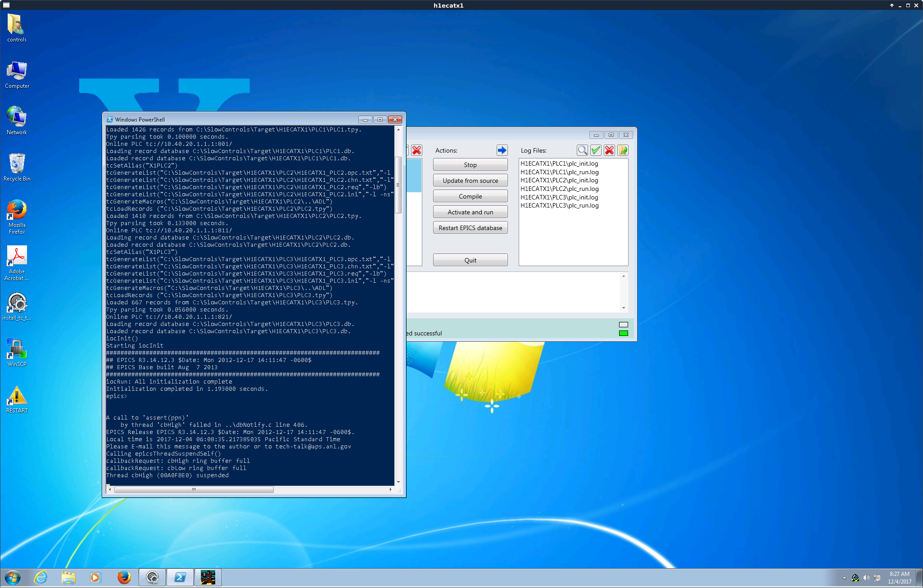
Task: Open Windows Explorer from the taskbar
Action: [x=68, y=577]
